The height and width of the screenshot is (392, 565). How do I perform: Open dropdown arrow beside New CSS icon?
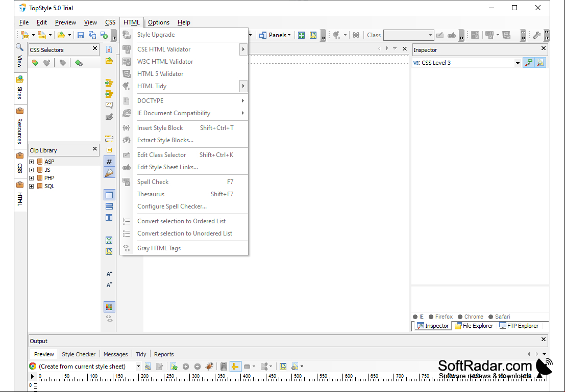(x=33, y=35)
